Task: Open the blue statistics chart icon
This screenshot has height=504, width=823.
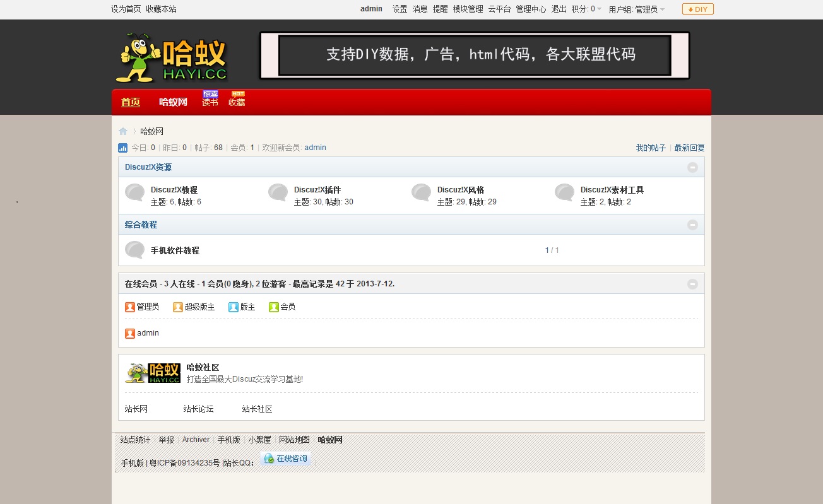Action: (x=122, y=148)
